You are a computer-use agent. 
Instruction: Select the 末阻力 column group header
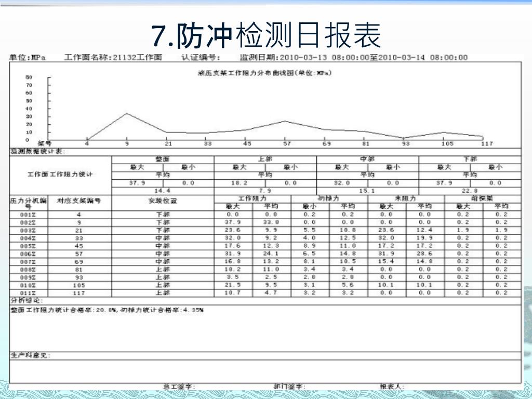click(x=405, y=198)
